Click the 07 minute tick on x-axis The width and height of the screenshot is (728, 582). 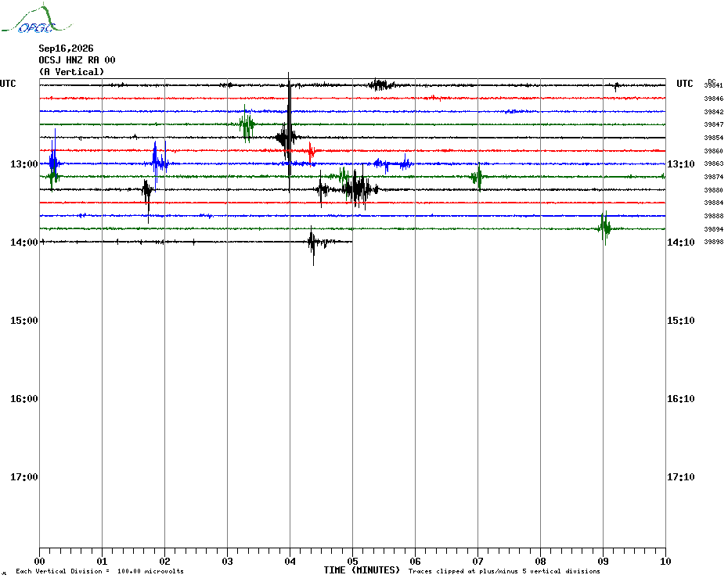[478, 561]
